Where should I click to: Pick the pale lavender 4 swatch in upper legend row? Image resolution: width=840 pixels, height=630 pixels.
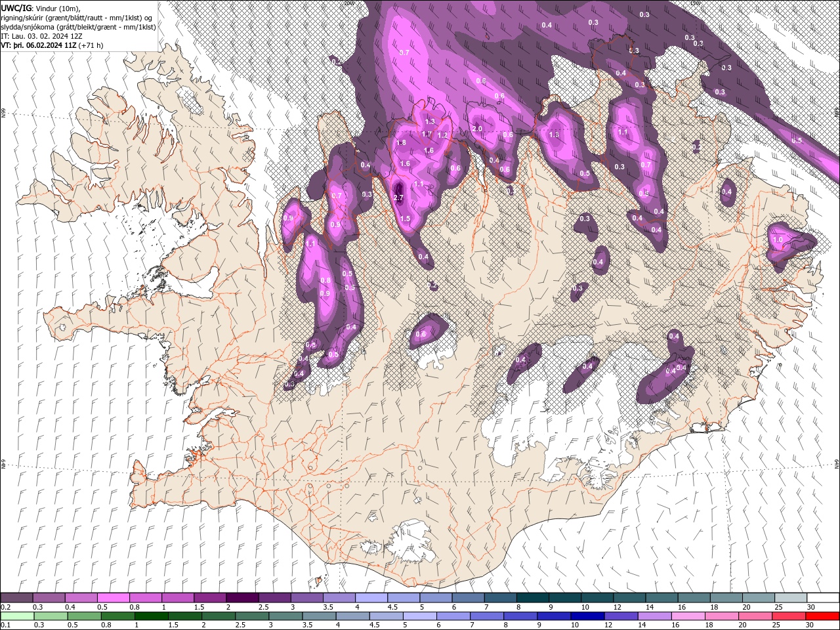coord(371,597)
